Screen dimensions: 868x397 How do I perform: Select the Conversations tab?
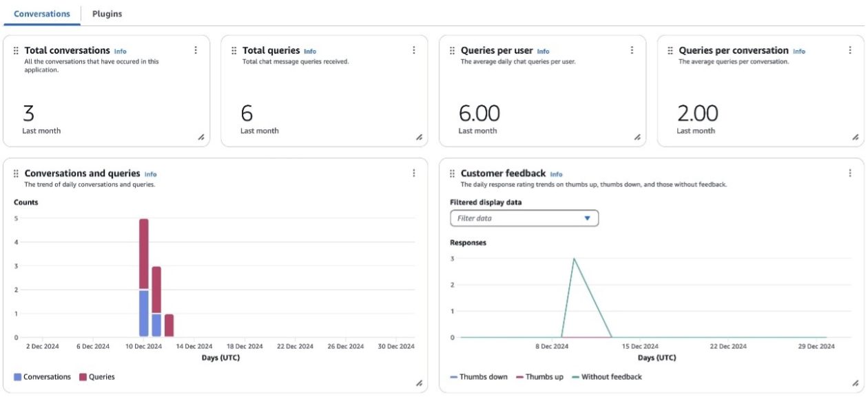pyautogui.click(x=42, y=14)
